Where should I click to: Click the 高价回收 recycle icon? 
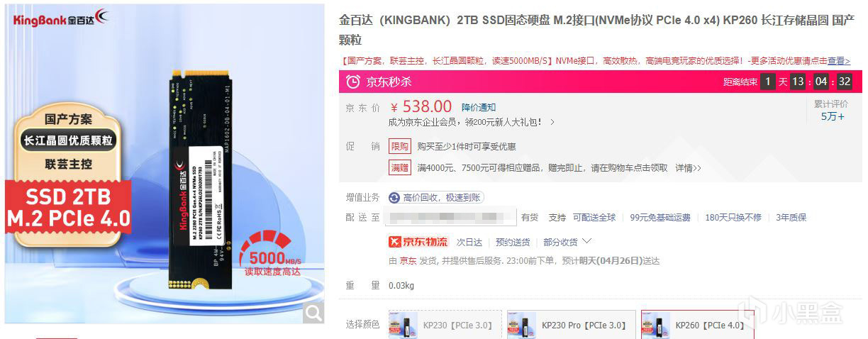point(394,197)
